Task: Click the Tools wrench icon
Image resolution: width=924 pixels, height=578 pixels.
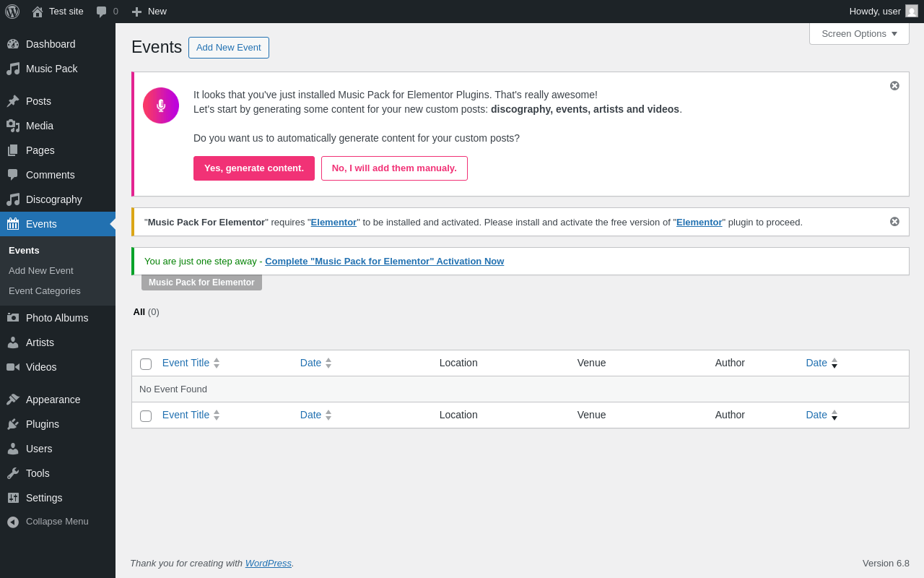Action: (x=13, y=473)
